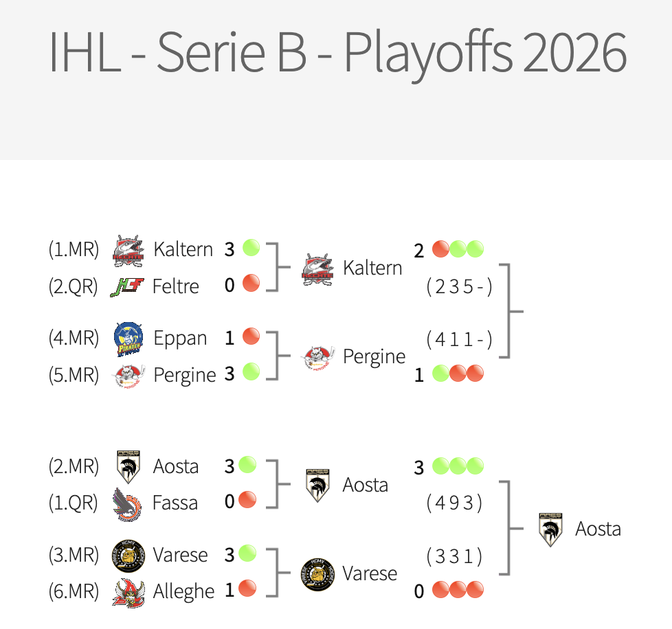Screen dimensions: 672x629
Task: Click the green win dot next to Eppan's opponent Pergine's first-round score
Action: point(251,372)
